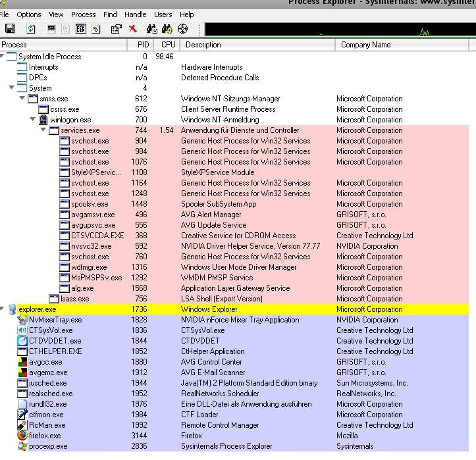Viewport: 476px width, 460px height.
Task: Open the Users menu
Action: [x=163, y=14]
